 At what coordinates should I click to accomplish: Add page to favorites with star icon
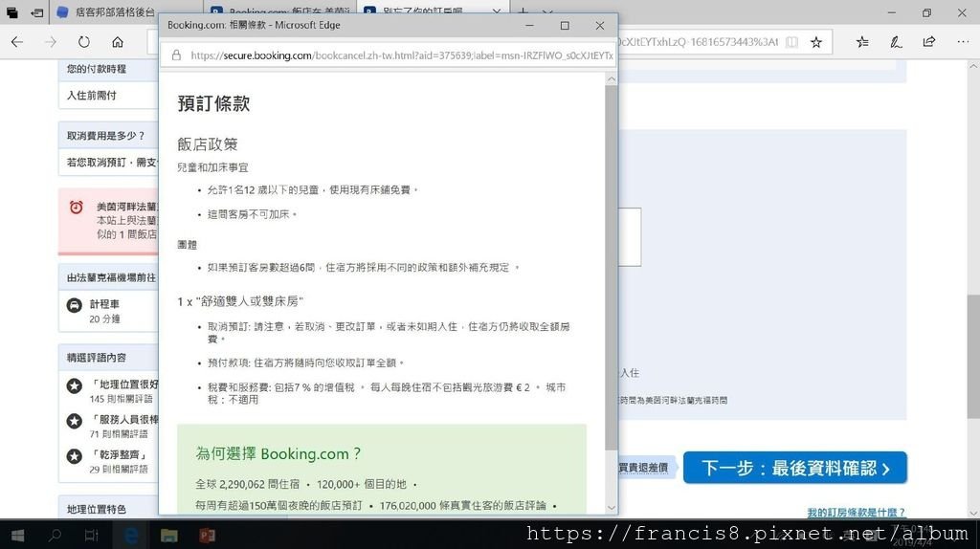tap(816, 42)
